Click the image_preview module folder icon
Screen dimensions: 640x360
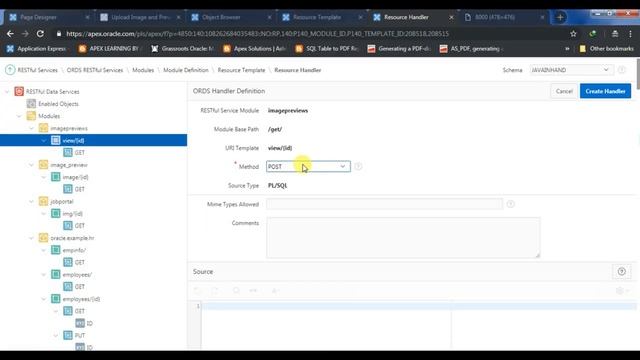43,165
